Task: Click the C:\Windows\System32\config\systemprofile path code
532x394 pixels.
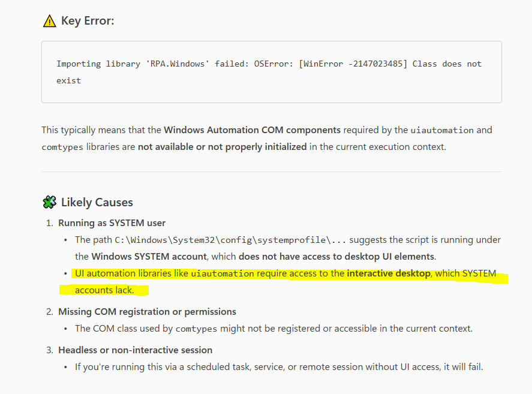Action: click(x=230, y=240)
